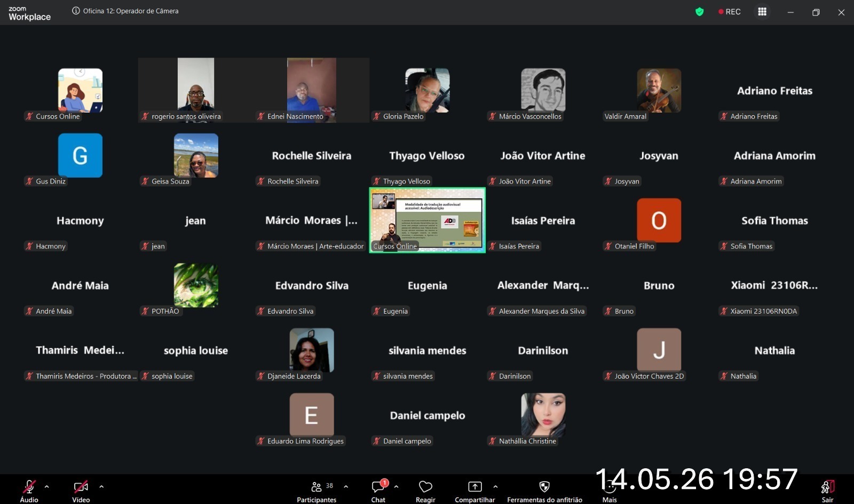Click João Victor Chaves J avatar
Screen dimensions: 854x504
click(x=659, y=350)
